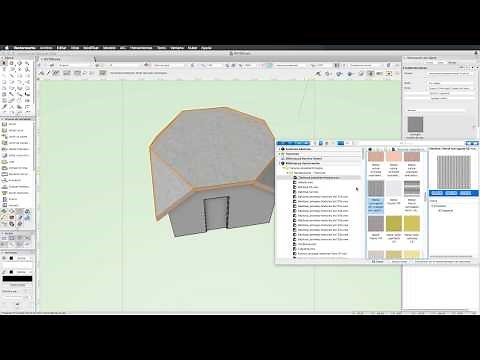
Task: Open the Apple menu
Action: 6,48
